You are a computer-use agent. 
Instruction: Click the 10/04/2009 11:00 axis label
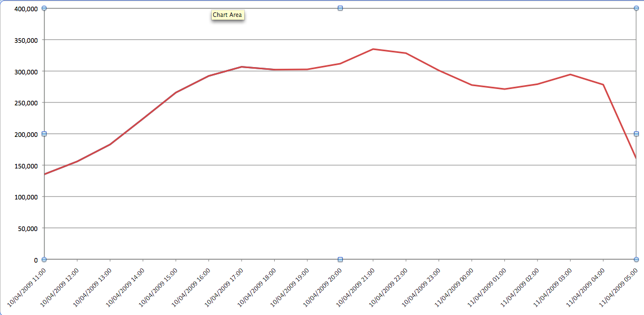click(26, 287)
